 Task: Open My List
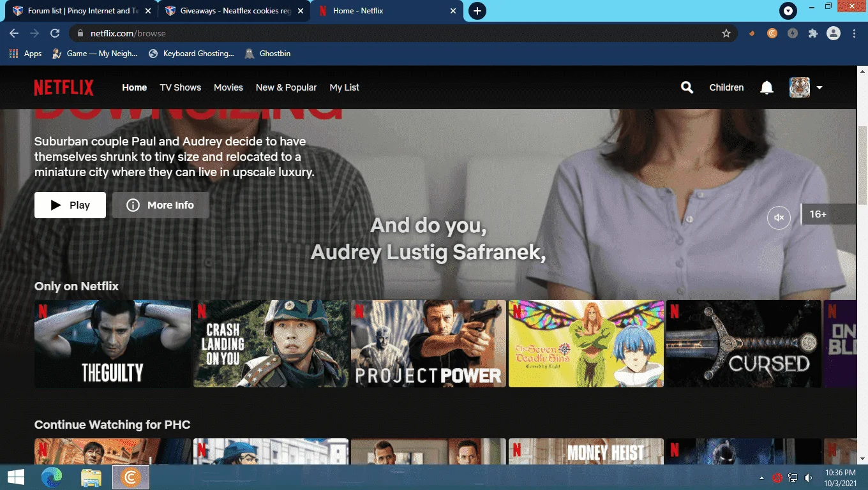tap(344, 87)
